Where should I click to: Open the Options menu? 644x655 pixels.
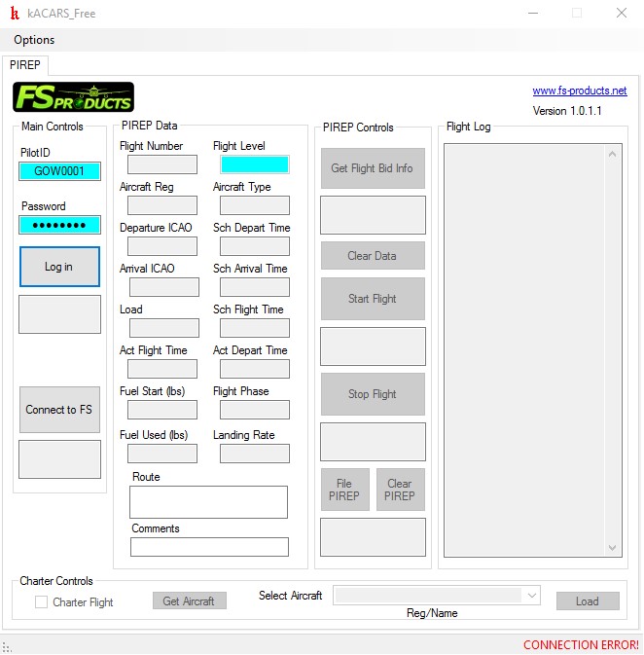click(x=34, y=40)
